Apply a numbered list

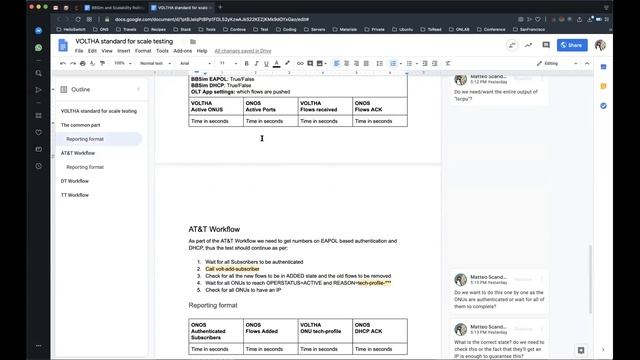[x=393, y=63]
